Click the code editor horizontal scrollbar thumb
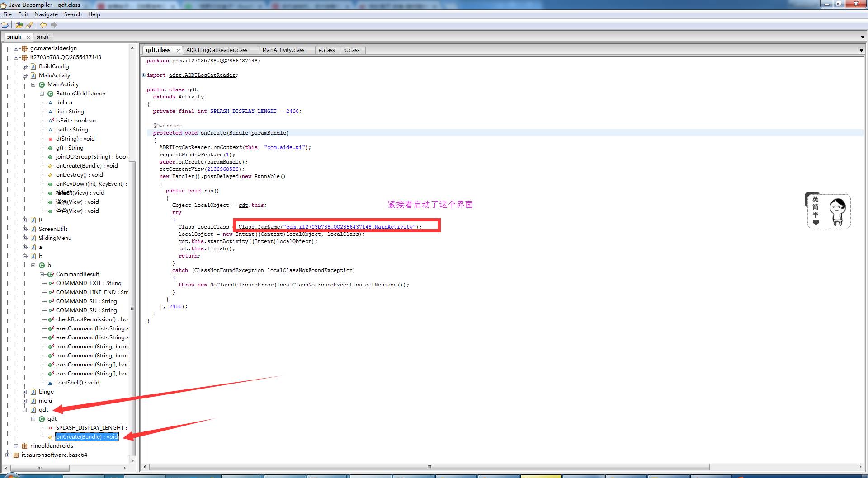 (x=429, y=467)
